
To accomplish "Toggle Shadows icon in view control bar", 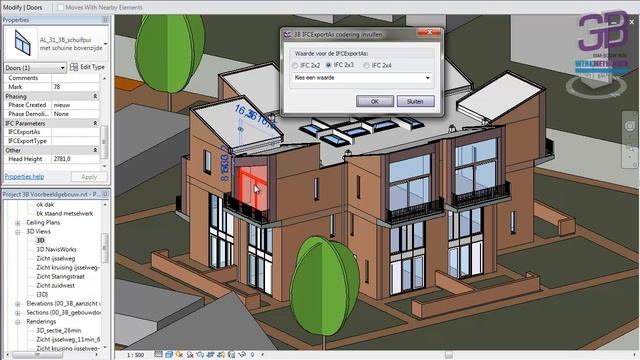I will [190, 354].
